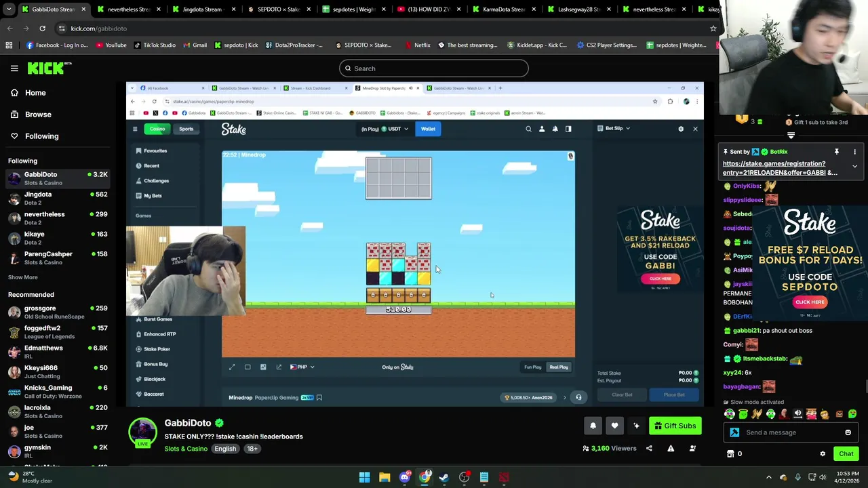Viewport: 868px width, 488px height.
Task: Toggle fullscreen for the Minedrop game
Action: 232,367
